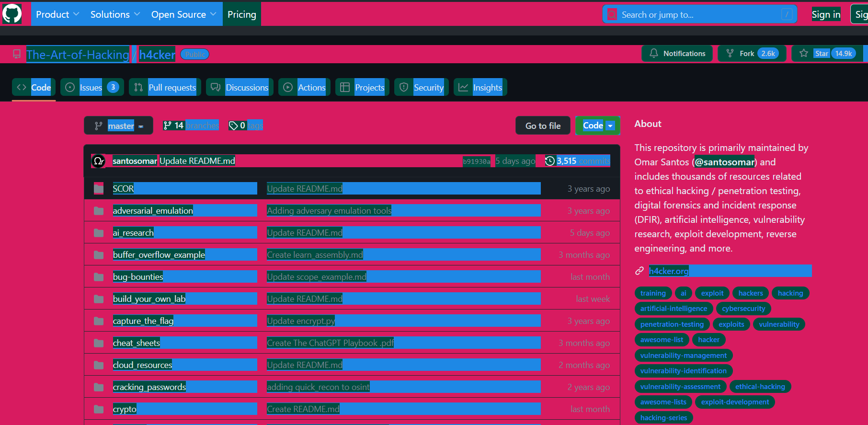Click the Fork icon

pyautogui.click(x=730, y=53)
